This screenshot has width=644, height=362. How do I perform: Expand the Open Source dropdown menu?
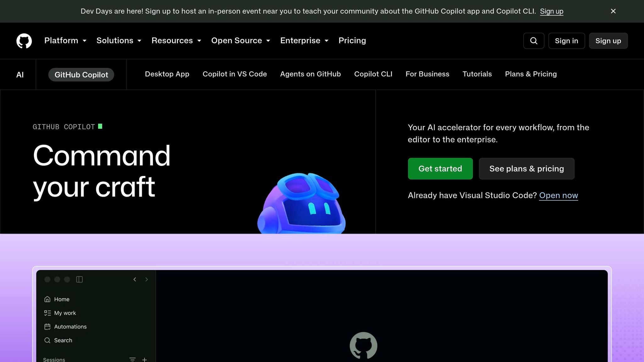click(x=241, y=41)
